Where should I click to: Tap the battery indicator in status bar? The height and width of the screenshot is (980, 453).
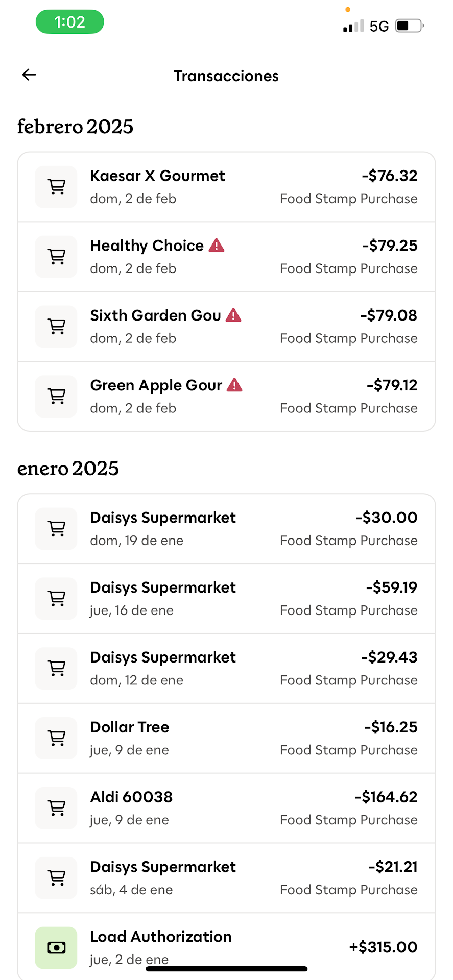410,26
